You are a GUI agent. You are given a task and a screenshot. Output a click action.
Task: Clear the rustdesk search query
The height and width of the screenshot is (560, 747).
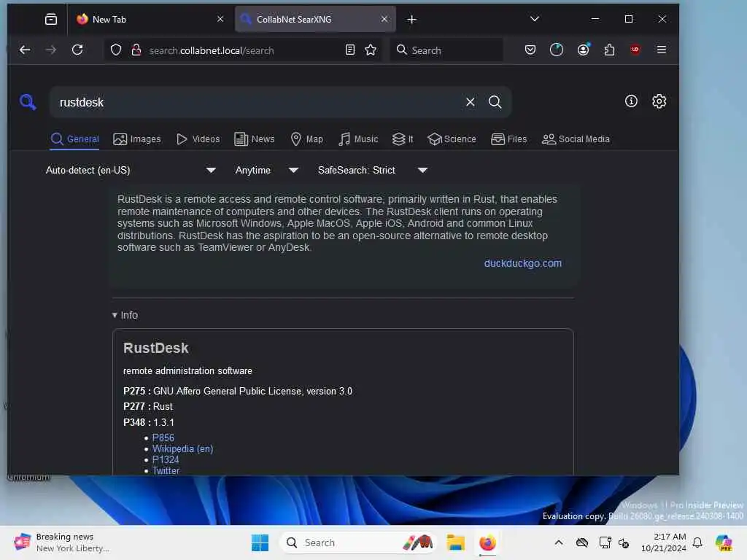[471, 102]
